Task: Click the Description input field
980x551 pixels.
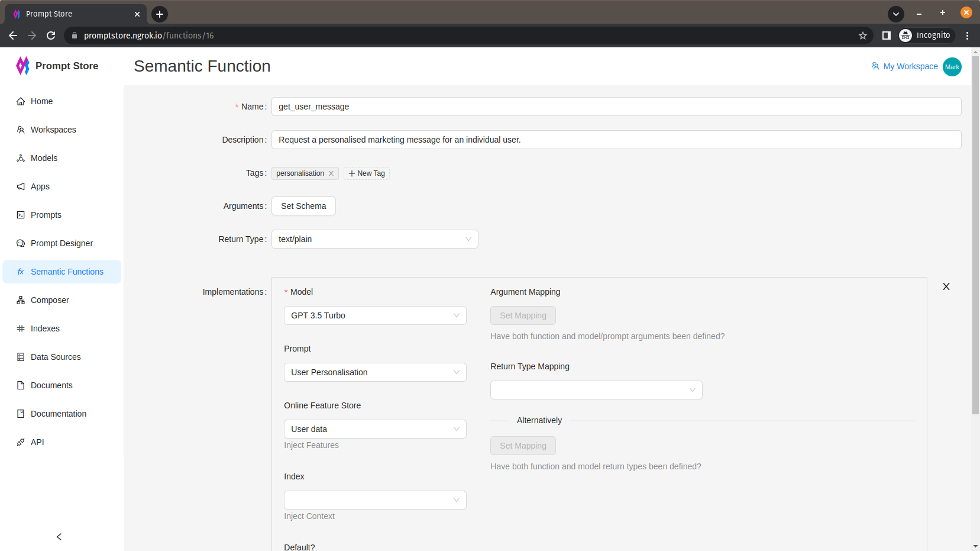Action: point(616,140)
